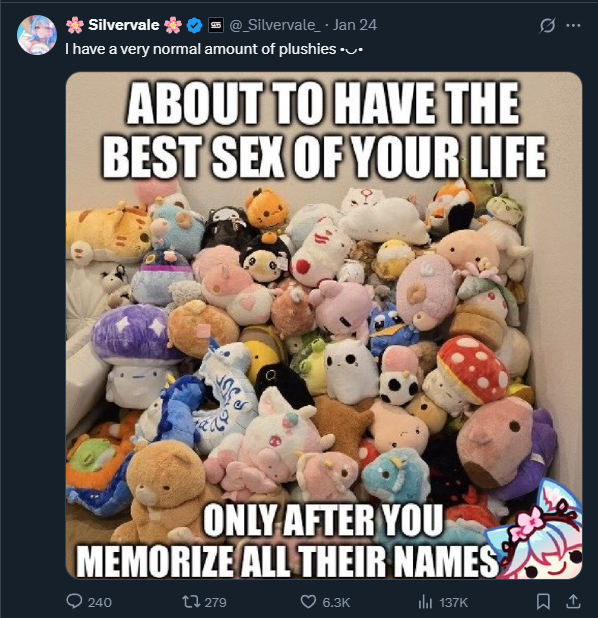Open the view analytics bar chart icon
The width and height of the screenshot is (598, 618).
coord(425,601)
